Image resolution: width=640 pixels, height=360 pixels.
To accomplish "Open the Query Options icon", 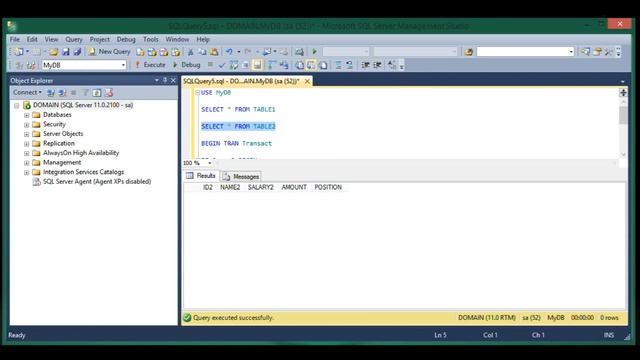I will tap(245, 65).
